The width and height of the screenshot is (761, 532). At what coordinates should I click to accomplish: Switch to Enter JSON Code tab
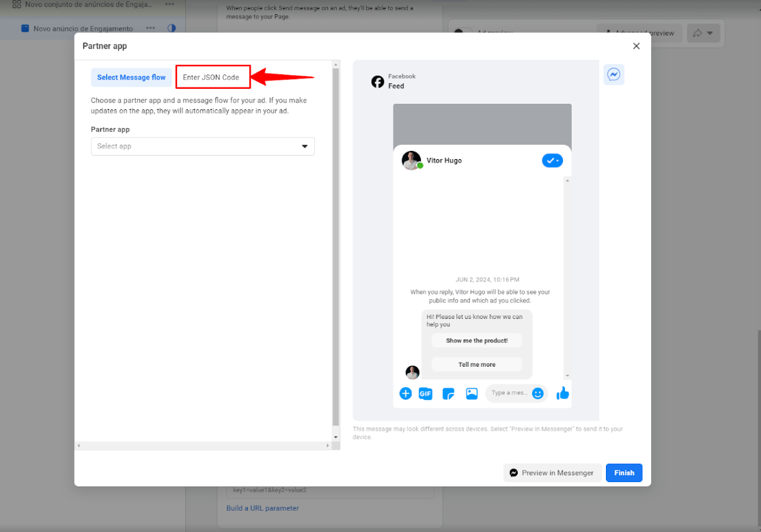[212, 77]
